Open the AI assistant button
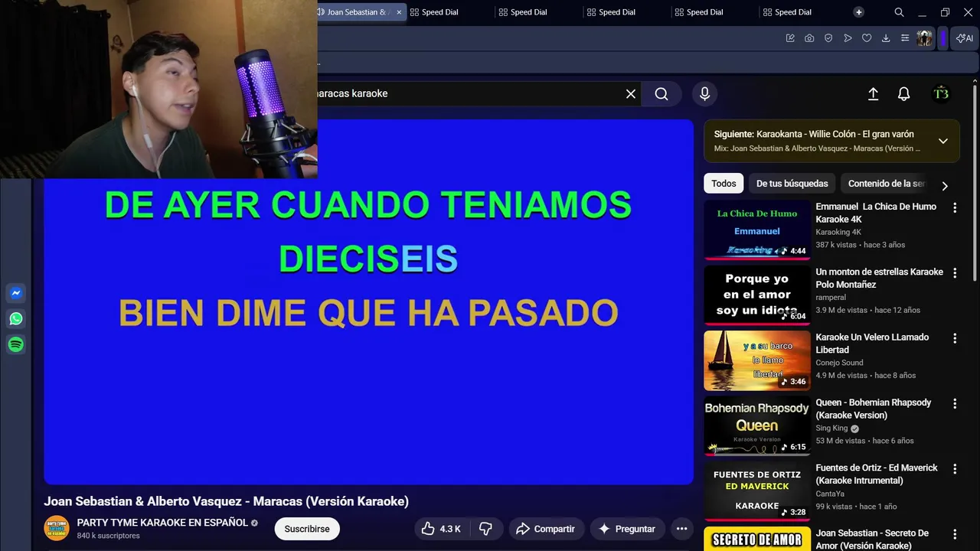Screen dimensions: 980x551 965,38
